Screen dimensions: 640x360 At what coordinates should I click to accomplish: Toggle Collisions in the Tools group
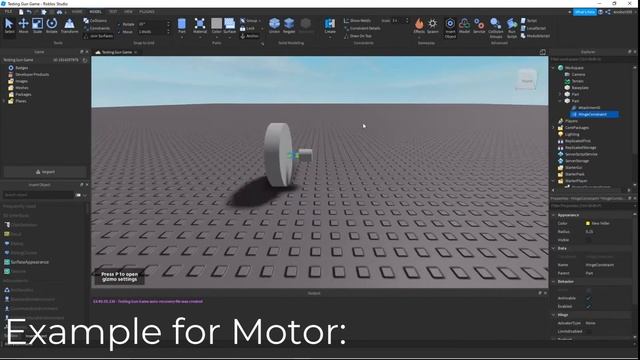pos(95,20)
